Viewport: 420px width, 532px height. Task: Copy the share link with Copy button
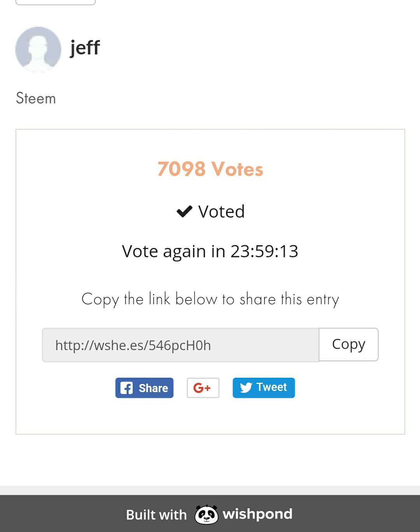point(348,345)
